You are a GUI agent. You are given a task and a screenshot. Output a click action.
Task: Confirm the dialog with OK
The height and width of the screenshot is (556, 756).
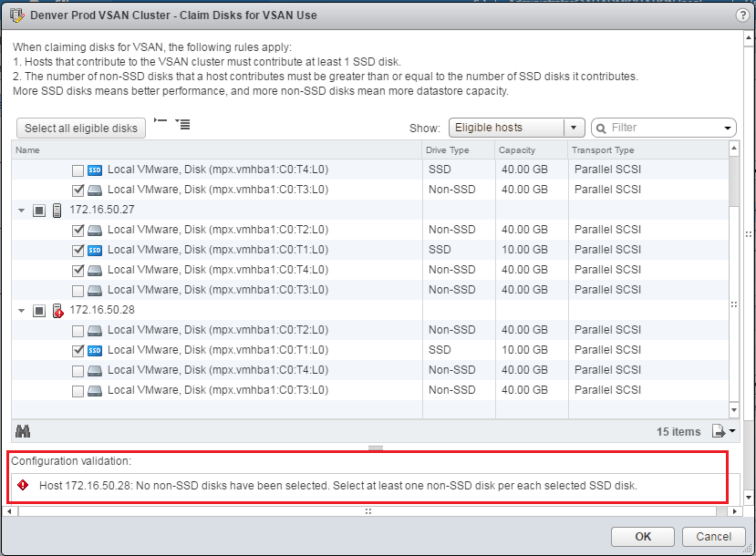point(642,537)
